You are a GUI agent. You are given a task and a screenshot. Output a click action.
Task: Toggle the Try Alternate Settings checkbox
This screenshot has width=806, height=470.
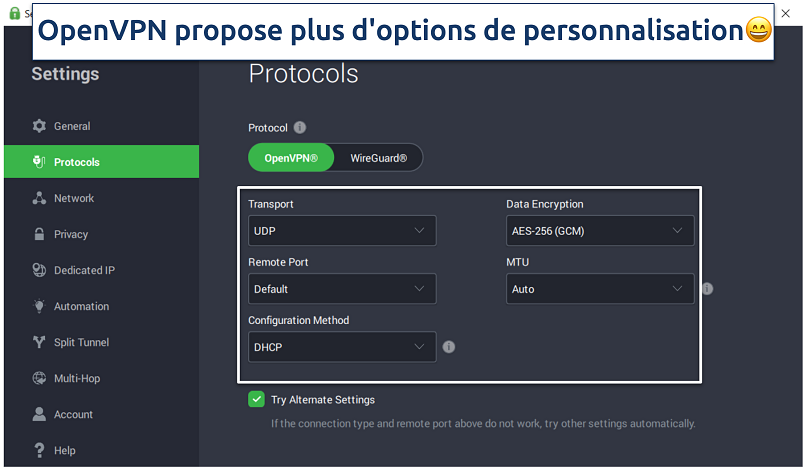pos(256,399)
